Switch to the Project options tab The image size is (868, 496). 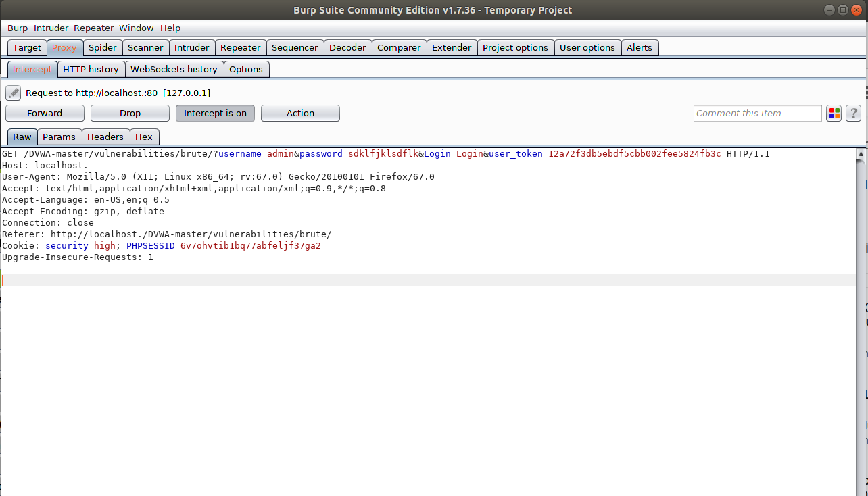tap(515, 47)
